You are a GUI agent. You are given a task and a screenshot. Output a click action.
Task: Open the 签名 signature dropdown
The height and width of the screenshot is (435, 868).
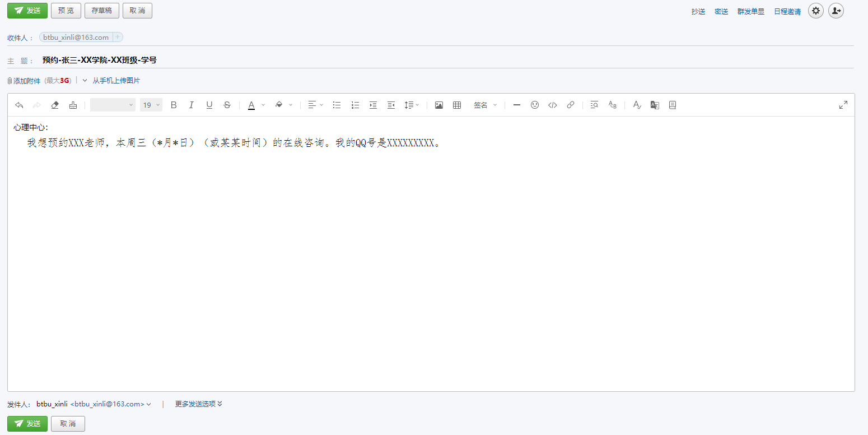click(x=485, y=105)
